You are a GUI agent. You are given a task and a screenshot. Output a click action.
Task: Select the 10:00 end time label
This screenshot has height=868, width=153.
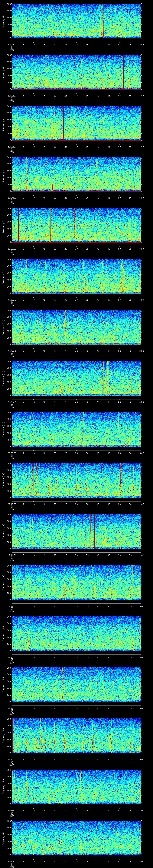(141, 453)
